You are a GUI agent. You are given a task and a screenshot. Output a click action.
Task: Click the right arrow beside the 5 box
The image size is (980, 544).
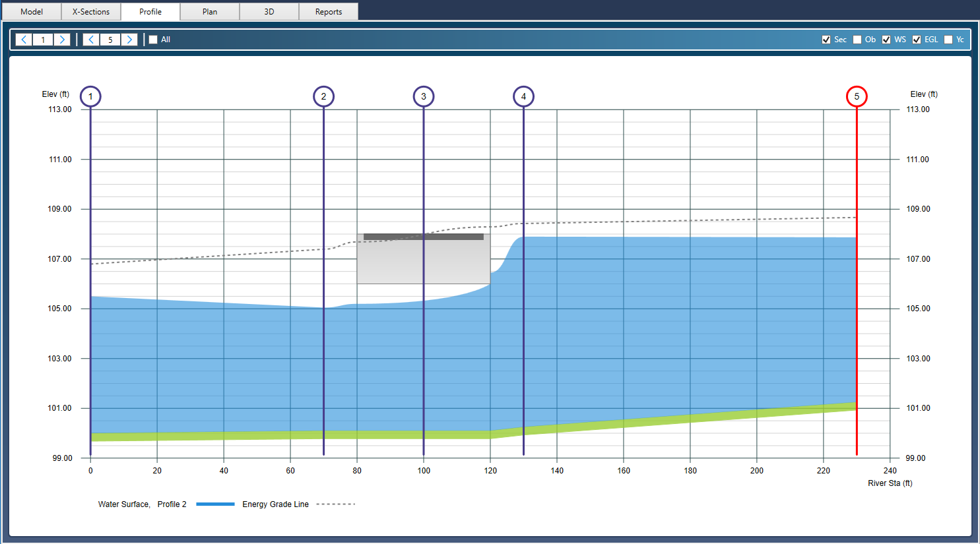pyautogui.click(x=130, y=39)
